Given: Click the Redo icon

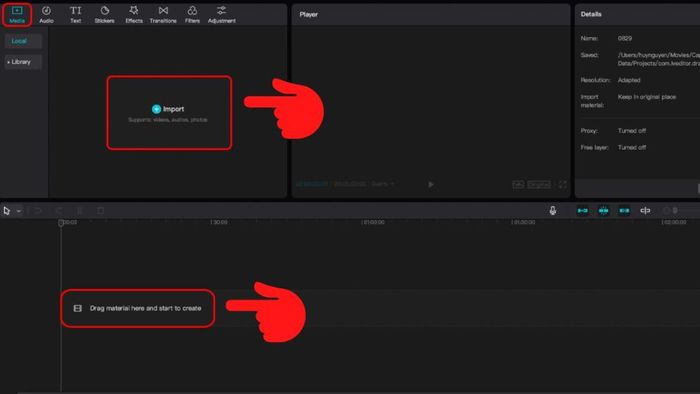Looking at the screenshot, I should (x=58, y=211).
